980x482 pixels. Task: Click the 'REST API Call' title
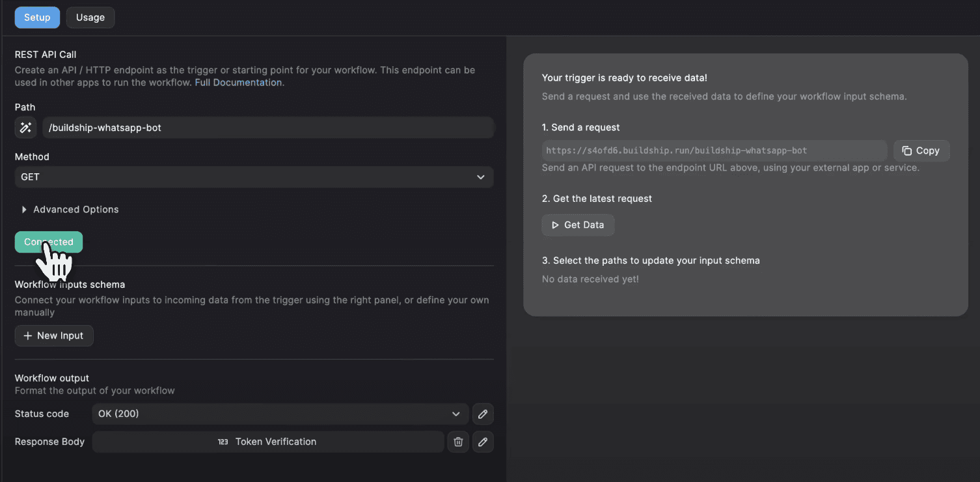[46, 55]
